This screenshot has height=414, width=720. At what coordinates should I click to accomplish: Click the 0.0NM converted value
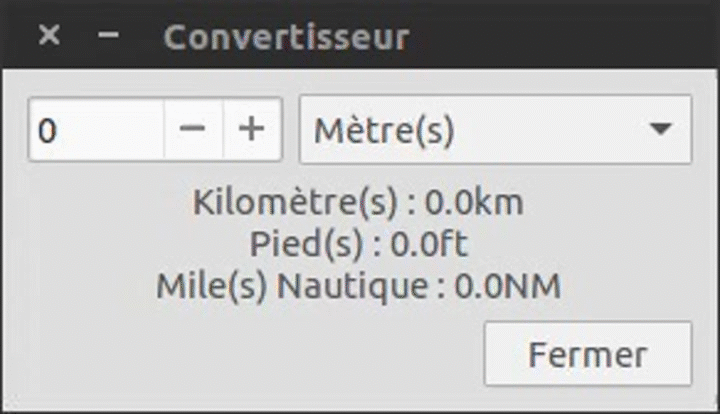(x=508, y=286)
